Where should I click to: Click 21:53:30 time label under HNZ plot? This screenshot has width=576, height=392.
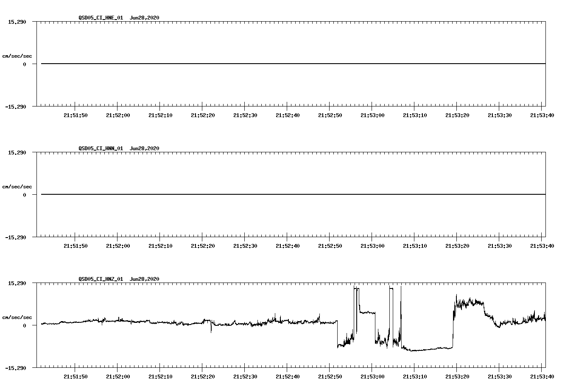[x=500, y=377]
